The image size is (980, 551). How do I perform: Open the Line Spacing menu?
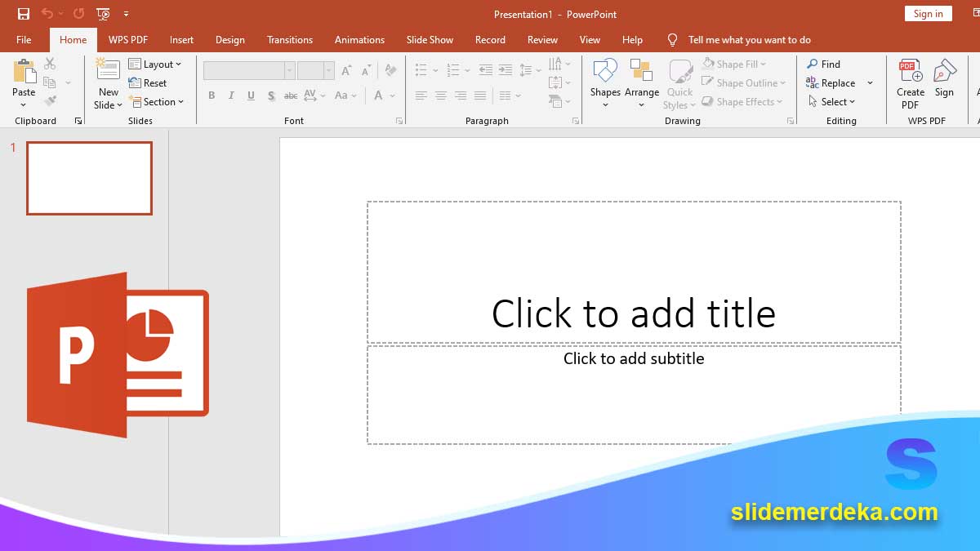tap(530, 70)
